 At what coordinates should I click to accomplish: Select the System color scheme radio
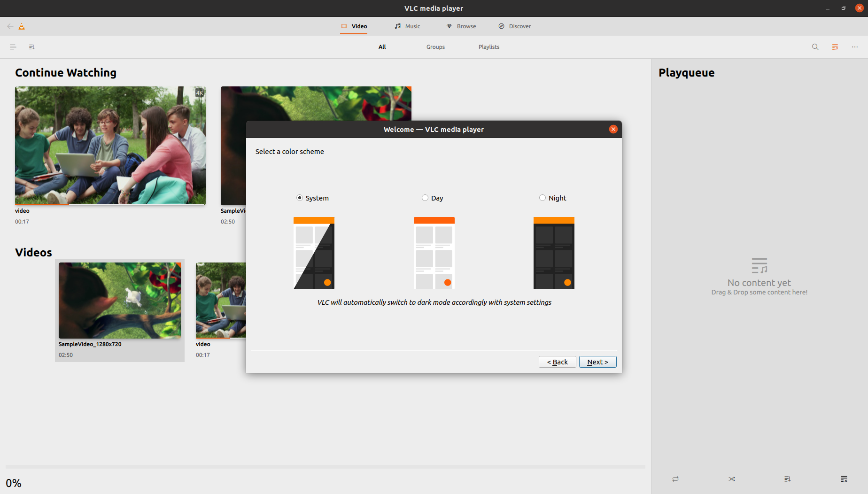[300, 198]
